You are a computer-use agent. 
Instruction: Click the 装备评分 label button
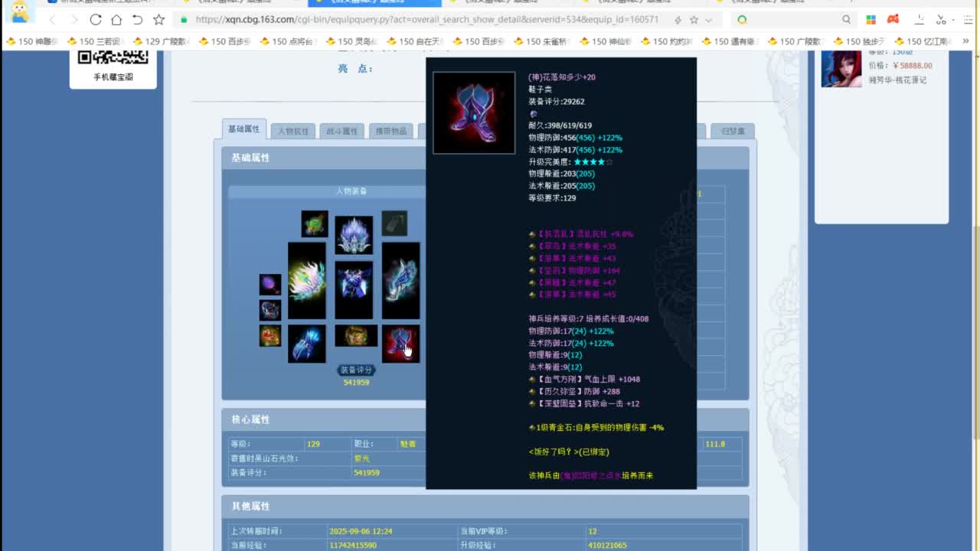tap(356, 370)
